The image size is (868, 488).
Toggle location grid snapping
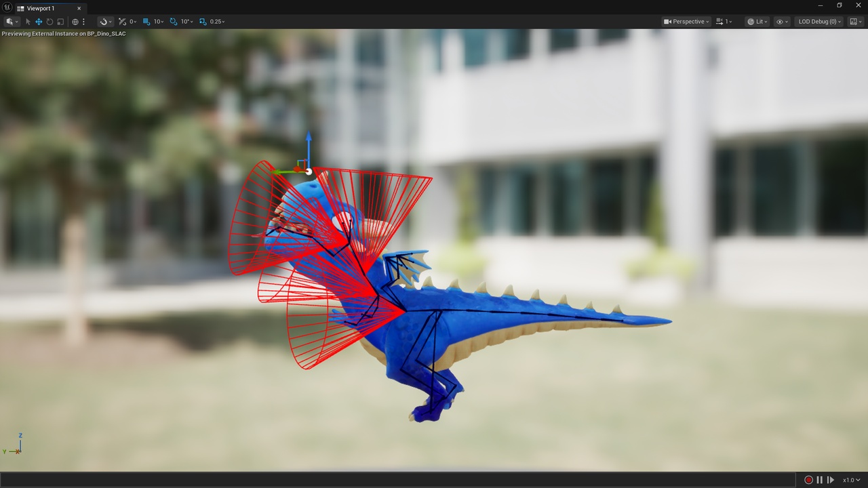(x=153, y=22)
